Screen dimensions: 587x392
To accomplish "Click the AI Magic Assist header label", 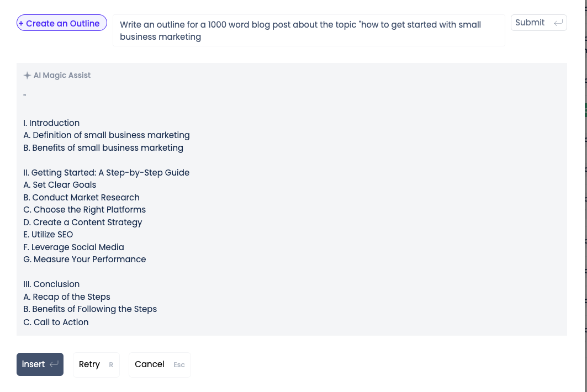I will [x=62, y=75].
